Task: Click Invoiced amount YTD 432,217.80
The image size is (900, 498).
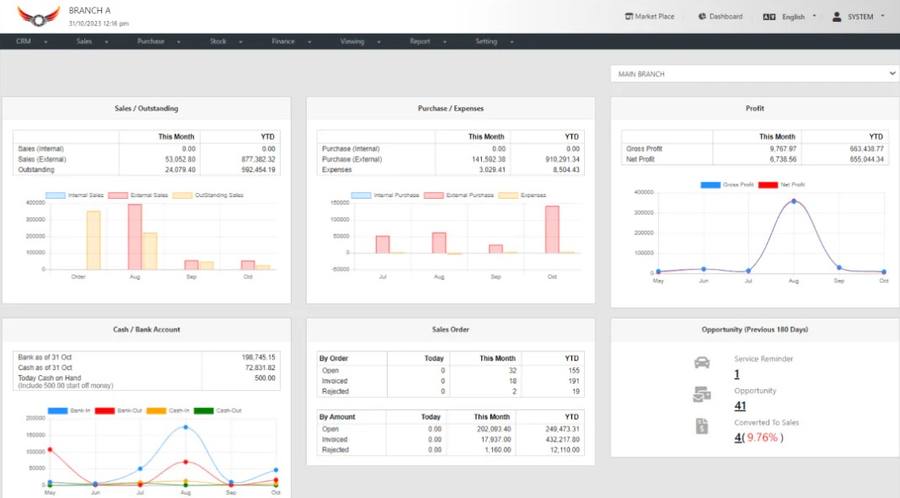Action: pyautogui.click(x=562, y=439)
